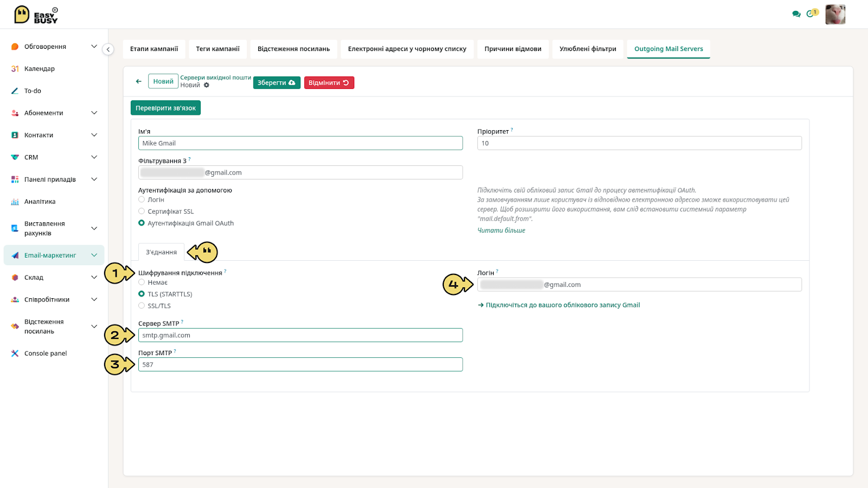Select the Немає encryption radio
The width and height of the screenshot is (868, 488).
click(x=142, y=282)
